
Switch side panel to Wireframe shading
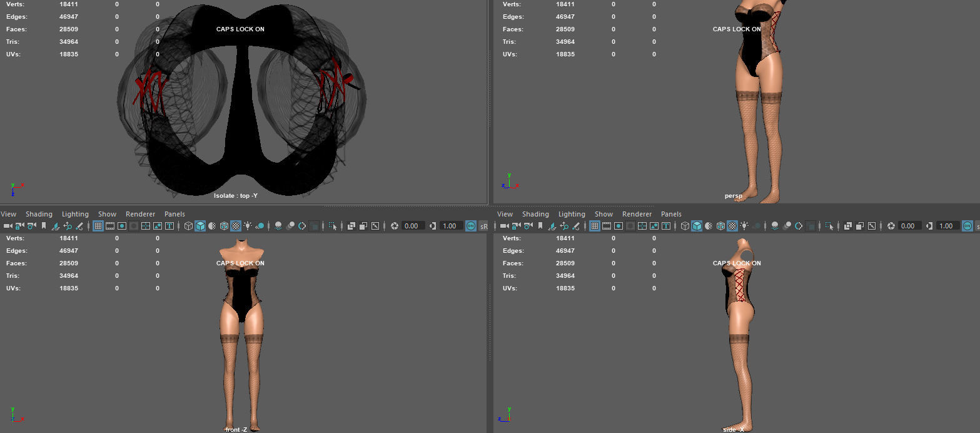[x=685, y=226]
